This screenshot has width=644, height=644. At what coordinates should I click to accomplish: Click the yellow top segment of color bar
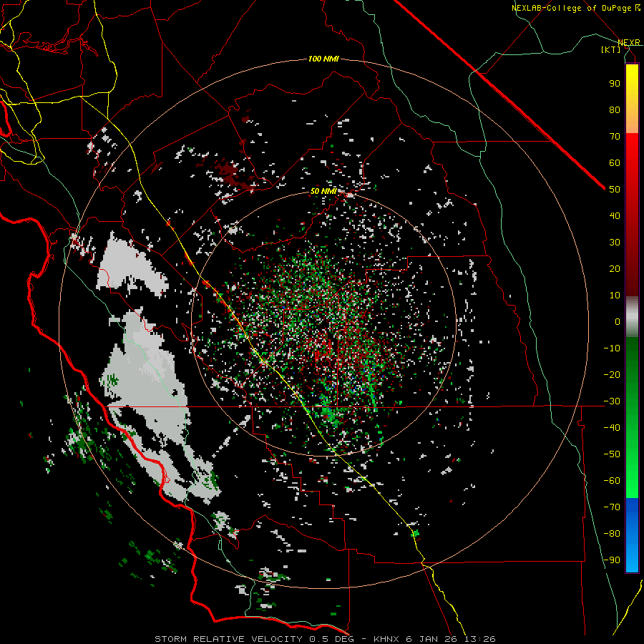pyautogui.click(x=632, y=99)
